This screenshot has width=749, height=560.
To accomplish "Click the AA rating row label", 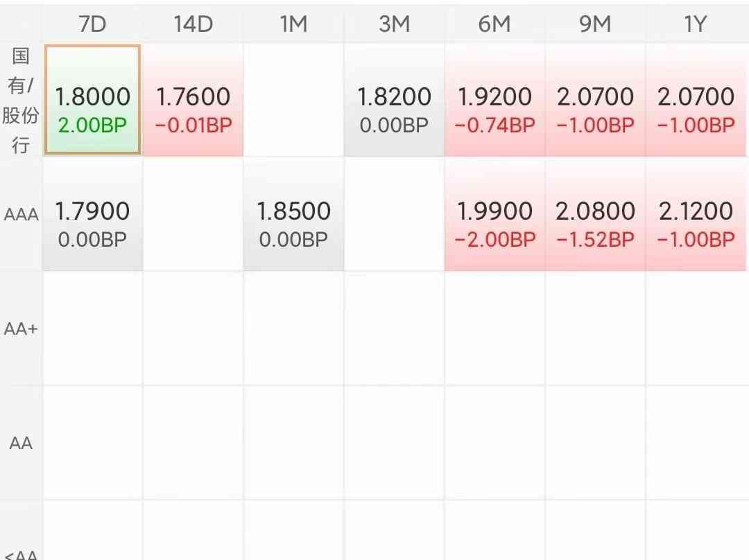I will [x=21, y=443].
